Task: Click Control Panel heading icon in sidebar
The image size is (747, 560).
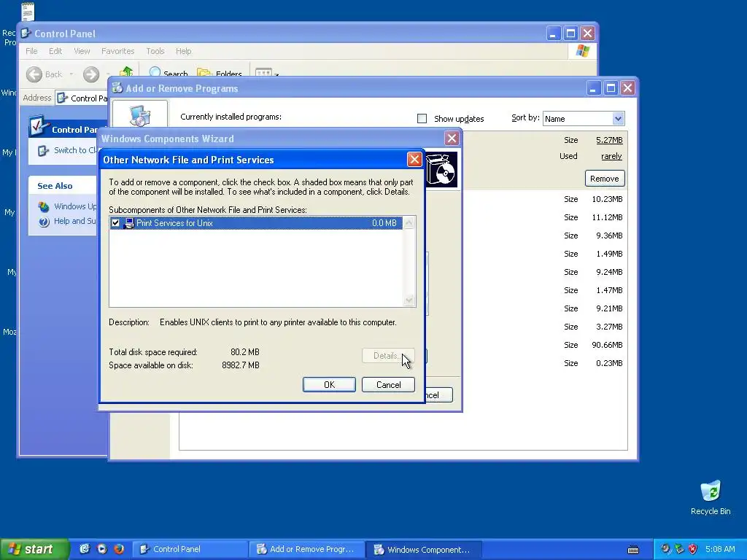Action: click(39, 127)
